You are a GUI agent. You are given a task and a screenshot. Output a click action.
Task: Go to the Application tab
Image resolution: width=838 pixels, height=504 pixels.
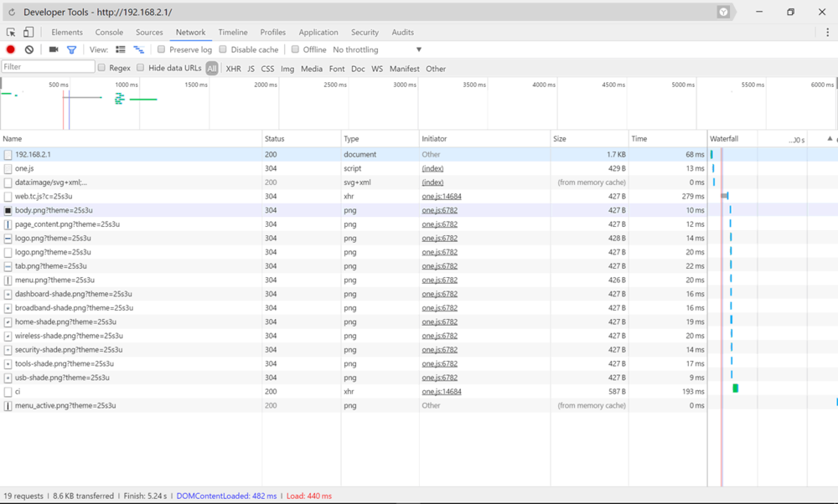318,32
